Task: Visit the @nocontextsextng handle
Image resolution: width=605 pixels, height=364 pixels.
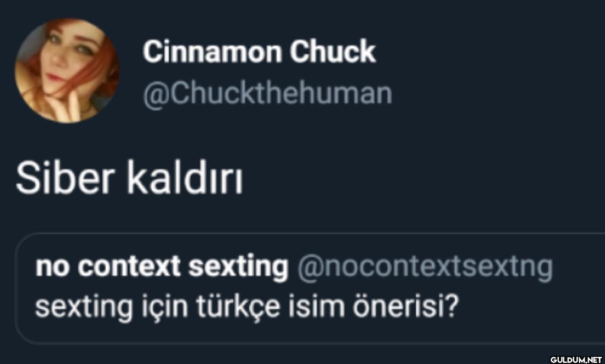Action: click(424, 267)
